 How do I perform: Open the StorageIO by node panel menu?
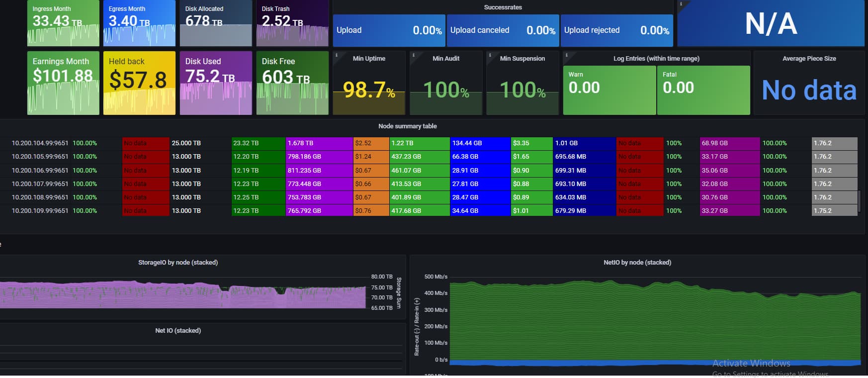click(x=178, y=263)
